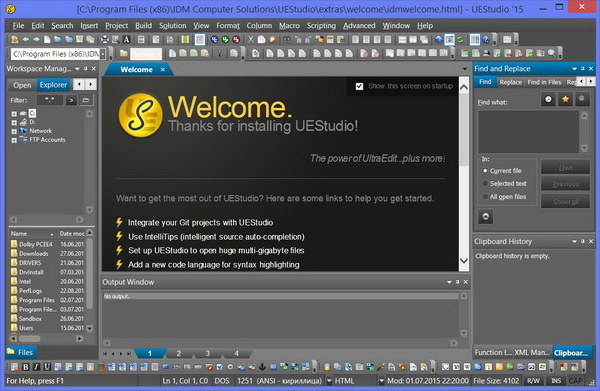Click the Cut scissors icon
The height and width of the screenshot is (391, 600).
251,39
